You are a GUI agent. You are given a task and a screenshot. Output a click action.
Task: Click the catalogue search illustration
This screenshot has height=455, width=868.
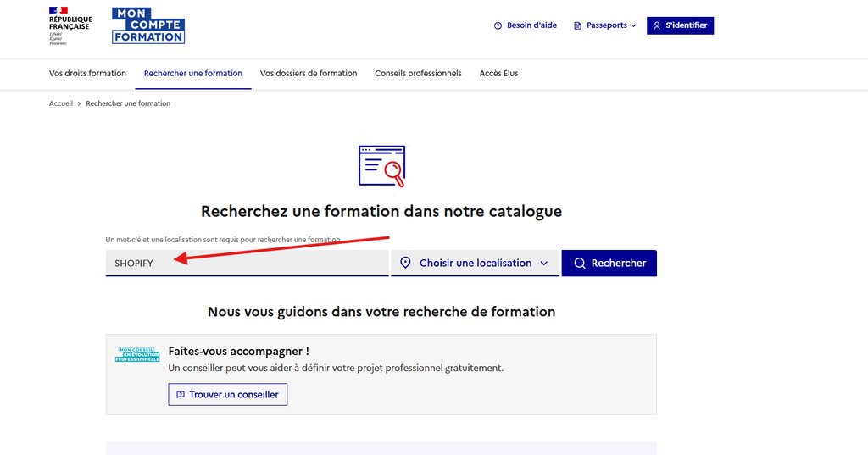pyautogui.click(x=381, y=166)
